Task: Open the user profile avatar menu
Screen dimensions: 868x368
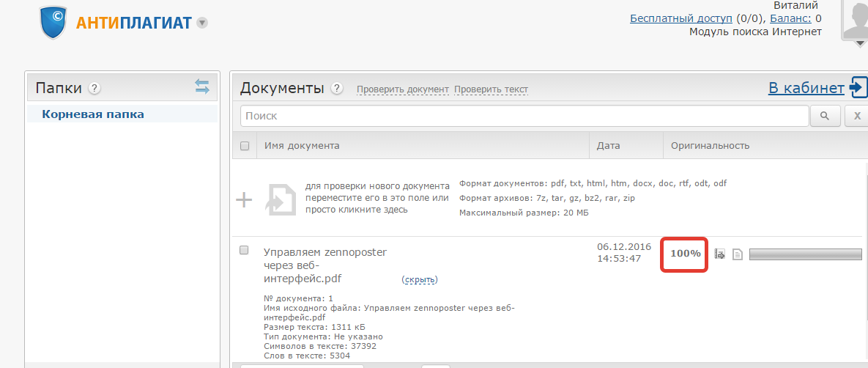Action: [856, 22]
